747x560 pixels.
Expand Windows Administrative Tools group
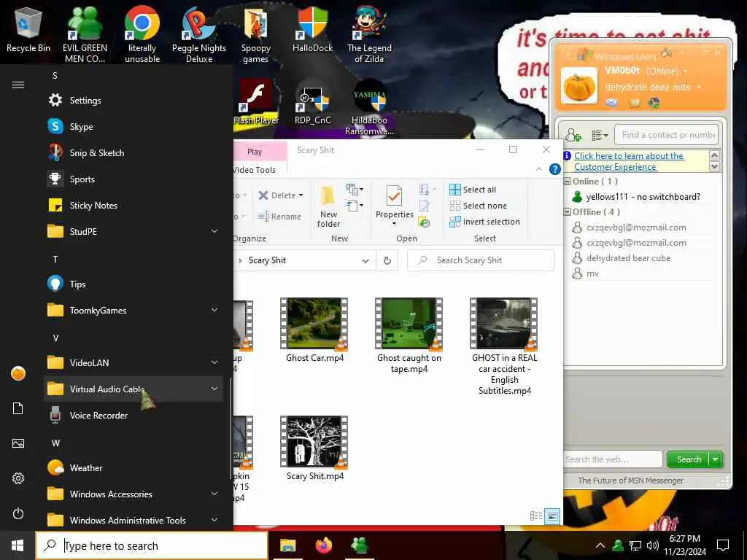[x=214, y=520]
